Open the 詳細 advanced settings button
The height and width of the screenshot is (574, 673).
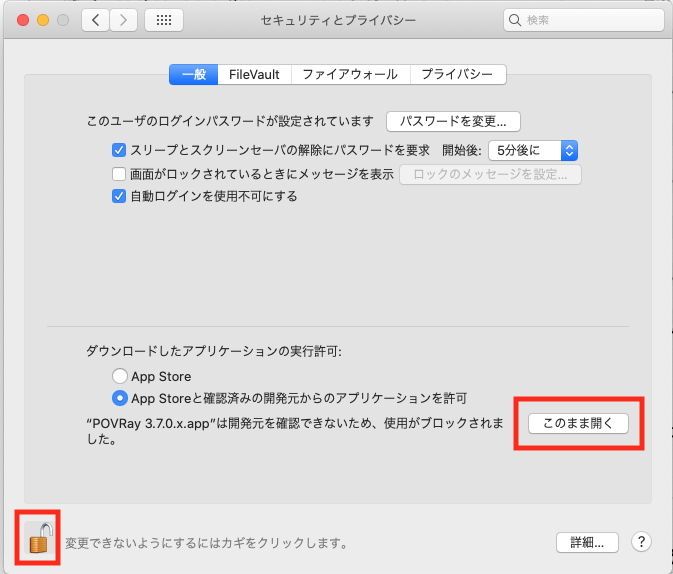(587, 542)
